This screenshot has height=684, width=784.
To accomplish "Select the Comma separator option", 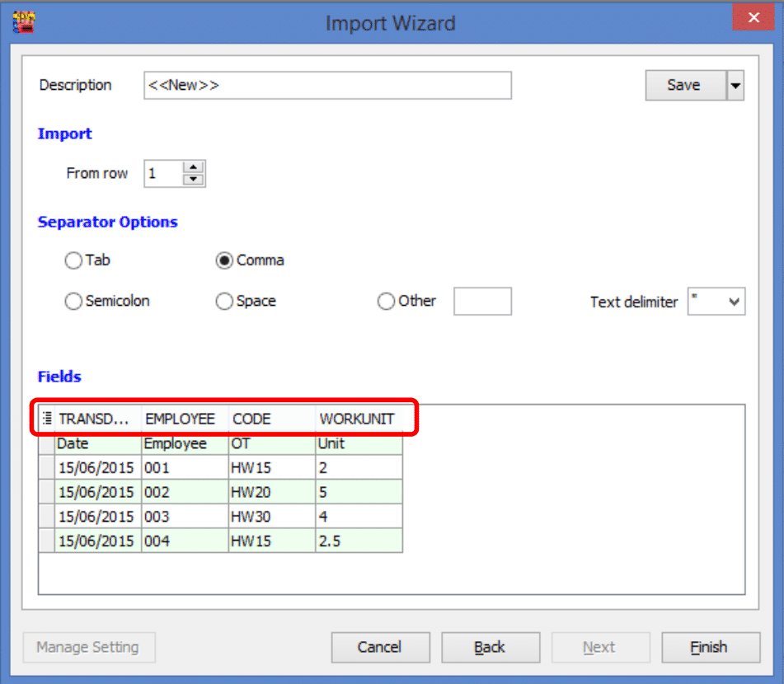I will click(223, 260).
